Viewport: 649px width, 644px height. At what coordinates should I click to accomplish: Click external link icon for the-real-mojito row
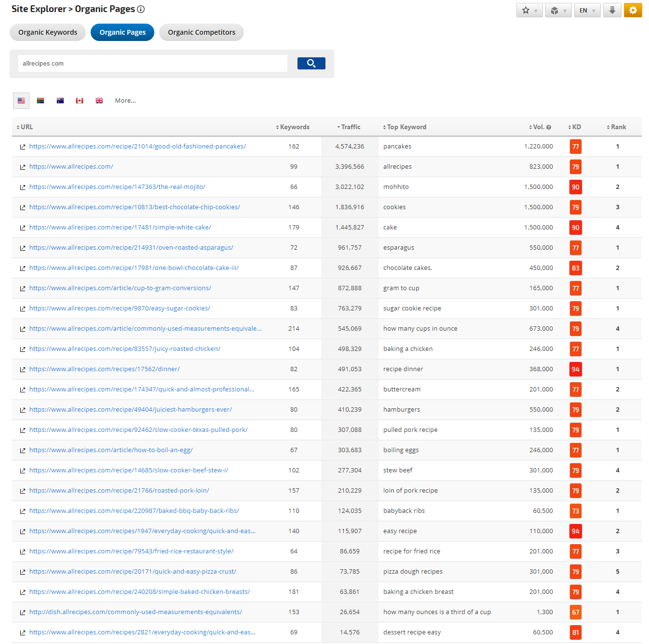click(x=23, y=187)
